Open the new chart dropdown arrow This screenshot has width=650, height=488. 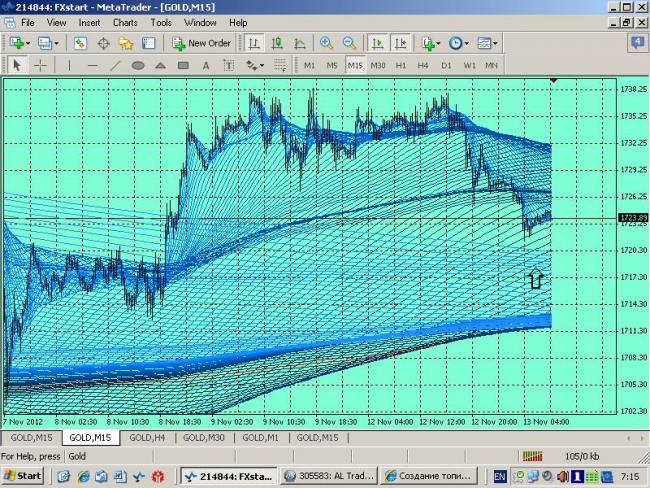[30, 43]
